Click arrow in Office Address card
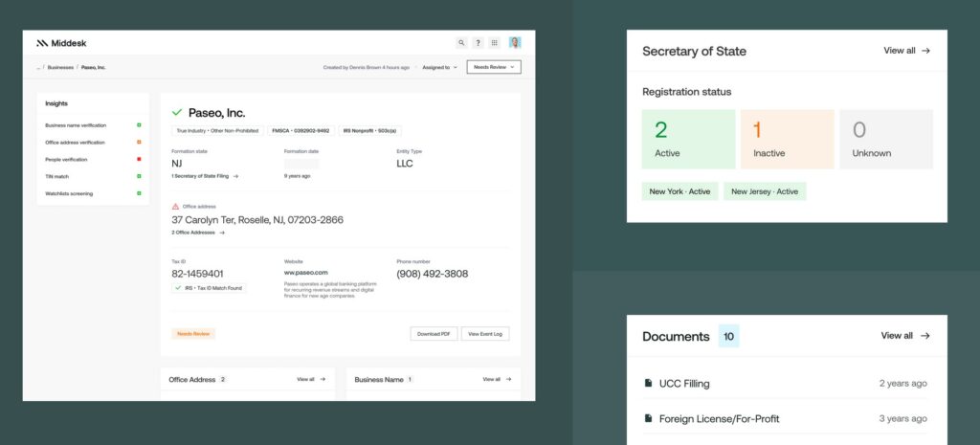980x445 pixels. [323, 379]
